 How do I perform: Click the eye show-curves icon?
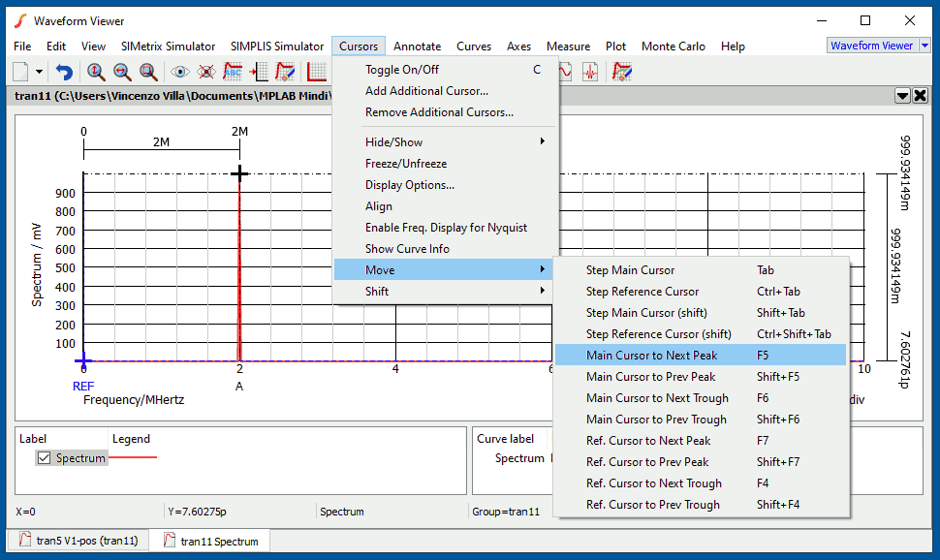point(179,72)
